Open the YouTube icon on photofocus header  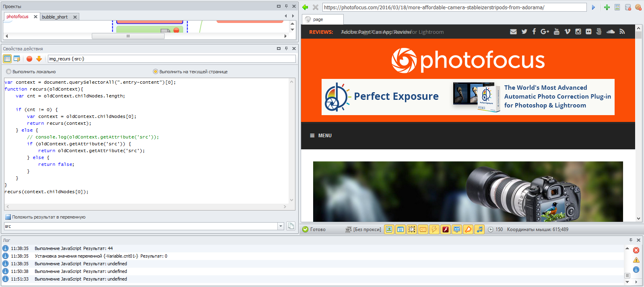[557, 32]
